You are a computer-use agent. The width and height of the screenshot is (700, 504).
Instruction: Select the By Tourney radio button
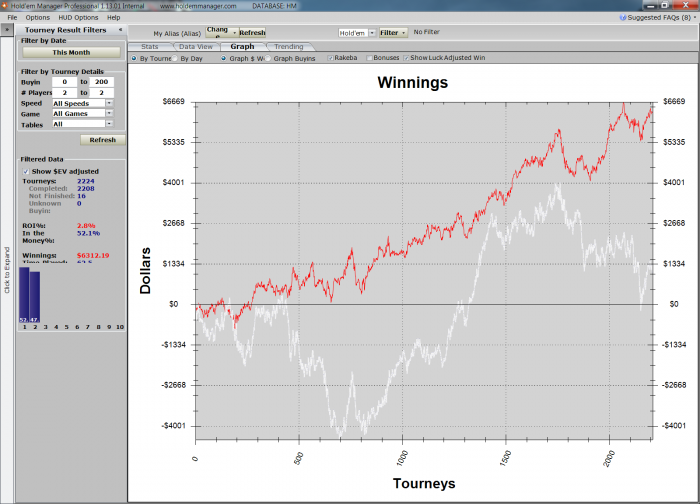pyautogui.click(x=134, y=58)
